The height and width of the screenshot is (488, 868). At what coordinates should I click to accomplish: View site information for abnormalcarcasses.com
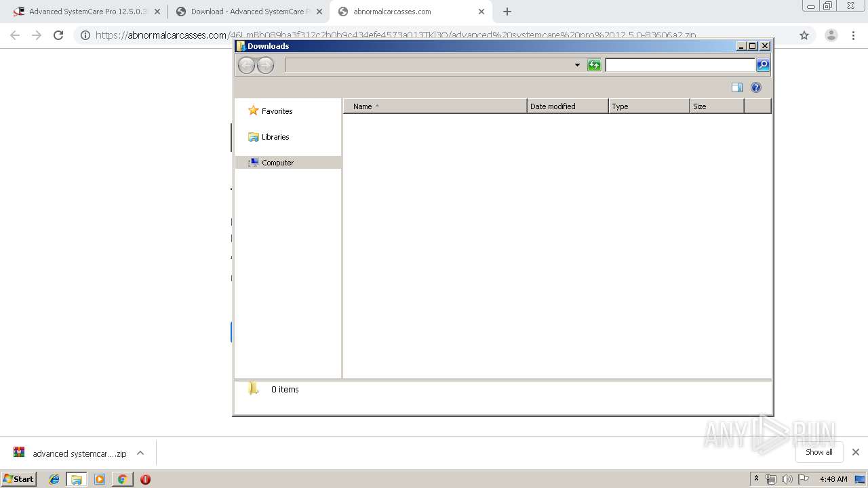pos(85,35)
